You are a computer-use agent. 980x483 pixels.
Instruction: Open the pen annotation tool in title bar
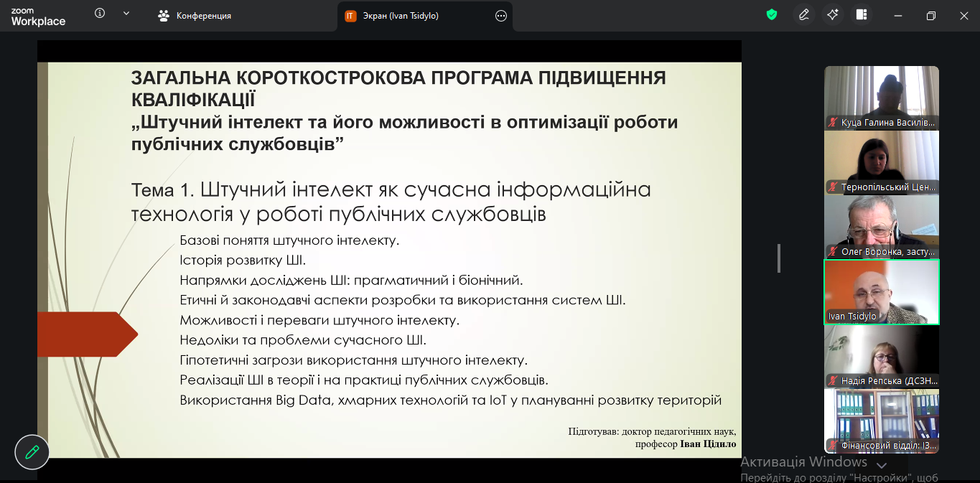pyautogui.click(x=803, y=15)
